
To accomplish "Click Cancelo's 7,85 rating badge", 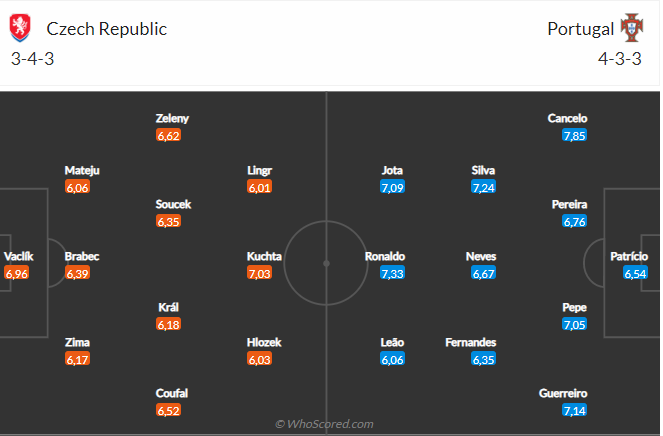I will [x=574, y=135].
